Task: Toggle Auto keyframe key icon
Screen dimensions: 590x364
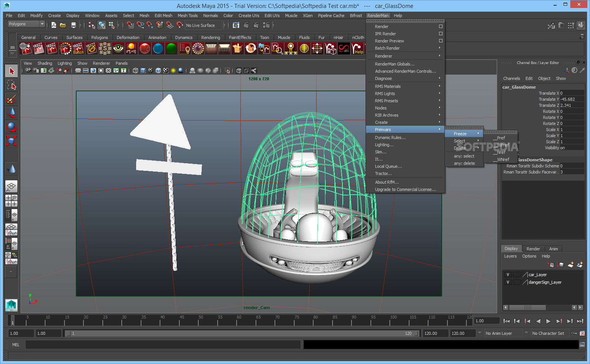Action: 574,333
